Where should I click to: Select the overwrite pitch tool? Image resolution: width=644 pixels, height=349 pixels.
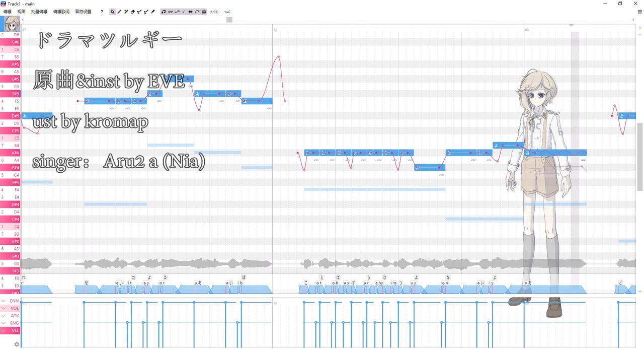pyautogui.click(x=146, y=12)
